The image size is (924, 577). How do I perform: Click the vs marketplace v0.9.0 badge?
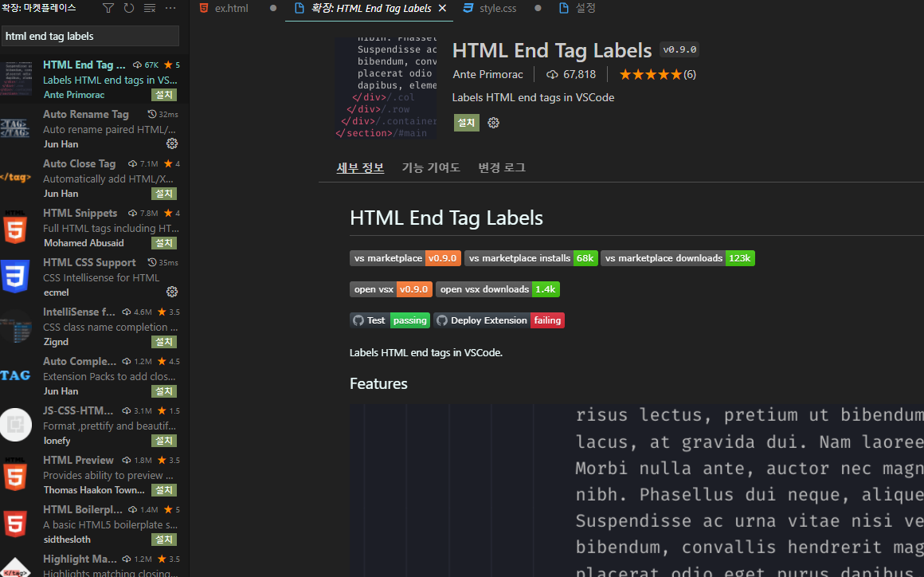click(x=405, y=258)
